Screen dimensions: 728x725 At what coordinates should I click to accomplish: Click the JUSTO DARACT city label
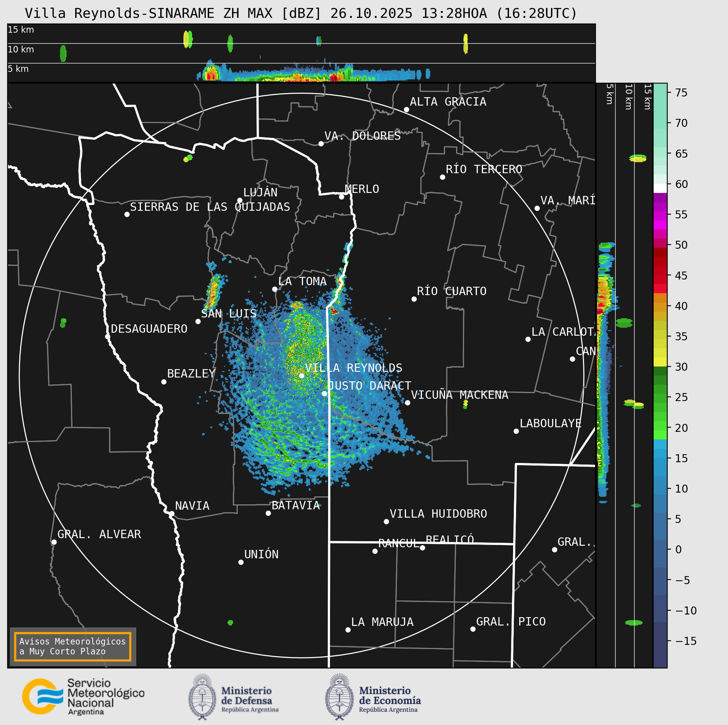(370, 386)
